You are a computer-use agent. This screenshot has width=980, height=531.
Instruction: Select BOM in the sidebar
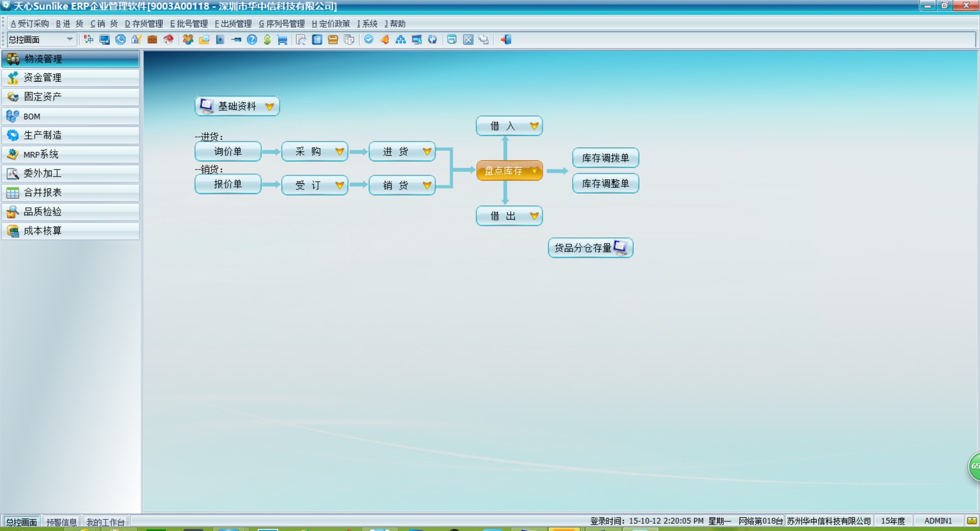70,116
